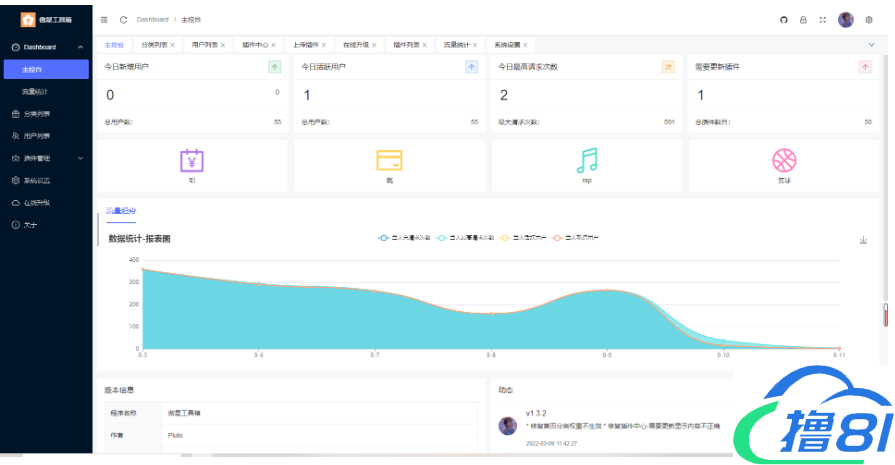Expand the 插件管理 sidebar menu

[46, 158]
